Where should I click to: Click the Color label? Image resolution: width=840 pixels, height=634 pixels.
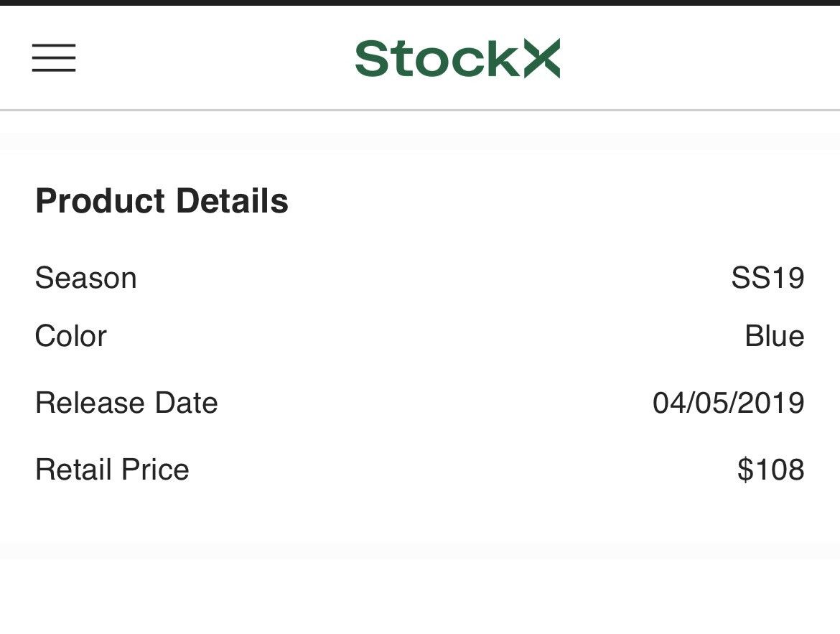tap(70, 336)
